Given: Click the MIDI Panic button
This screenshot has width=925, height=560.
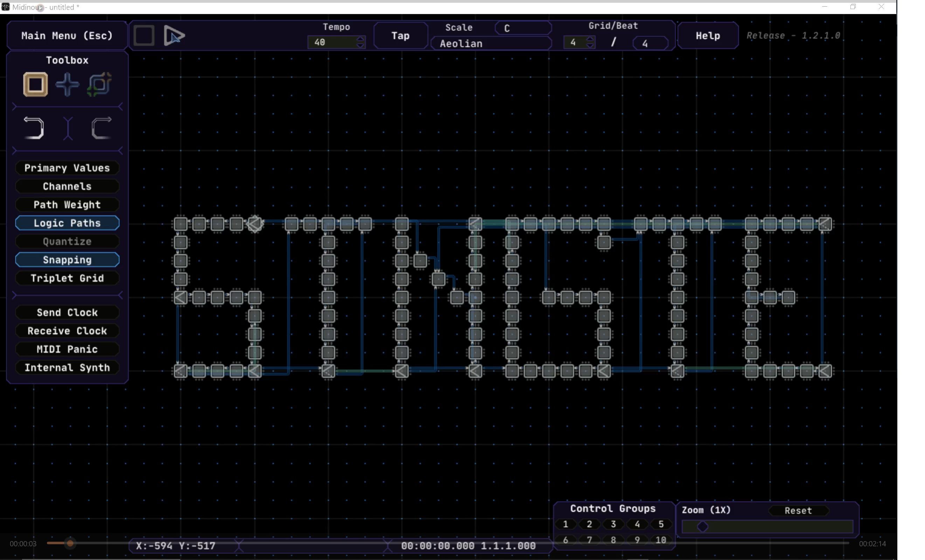Looking at the screenshot, I should [67, 349].
